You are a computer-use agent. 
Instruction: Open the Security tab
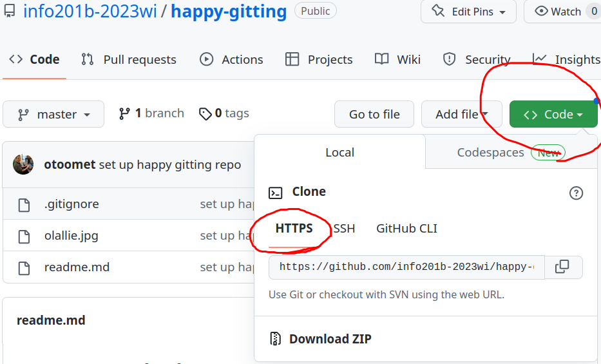coord(477,59)
